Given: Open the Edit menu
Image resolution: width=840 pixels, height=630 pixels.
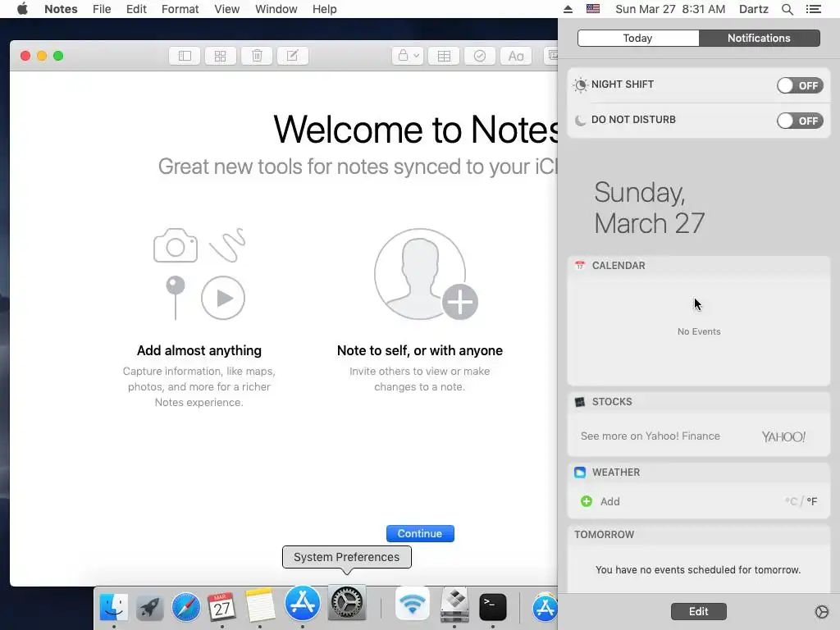Looking at the screenshot, I should tap(137, 9).
